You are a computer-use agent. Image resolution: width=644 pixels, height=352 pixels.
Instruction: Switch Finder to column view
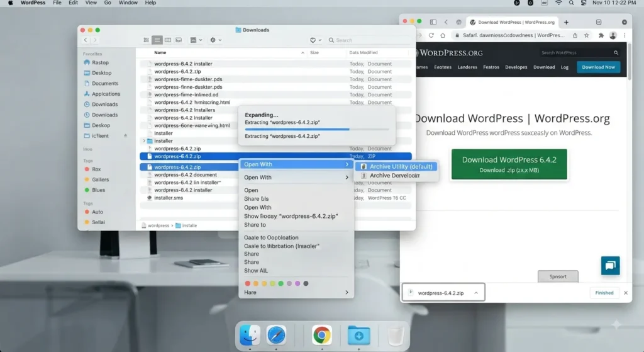167,40
